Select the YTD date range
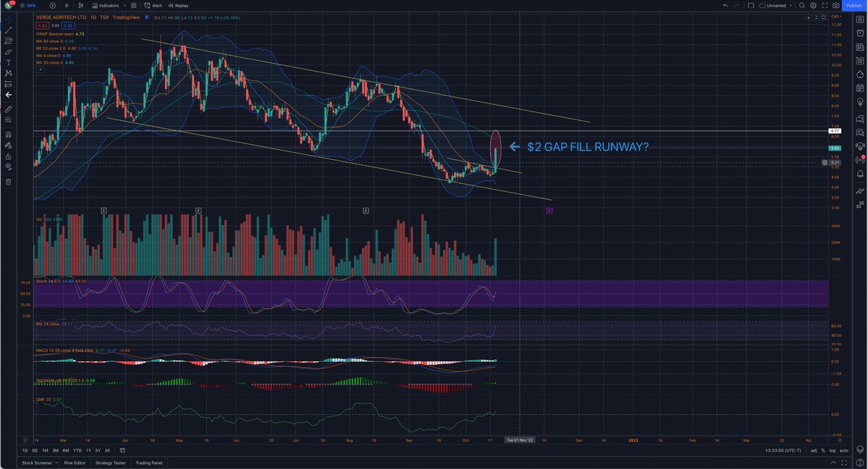 77,450
